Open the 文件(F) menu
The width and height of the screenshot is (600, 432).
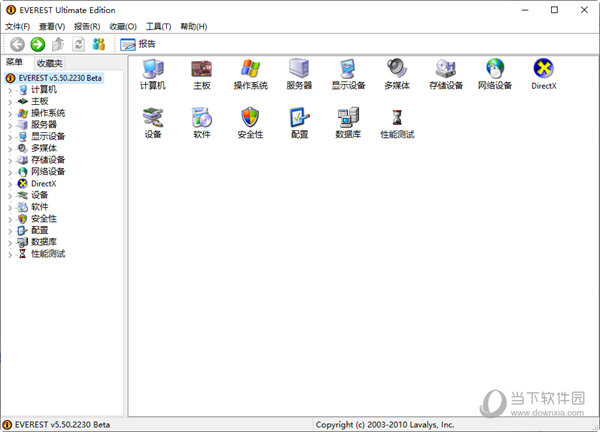[x=17, y=26]
